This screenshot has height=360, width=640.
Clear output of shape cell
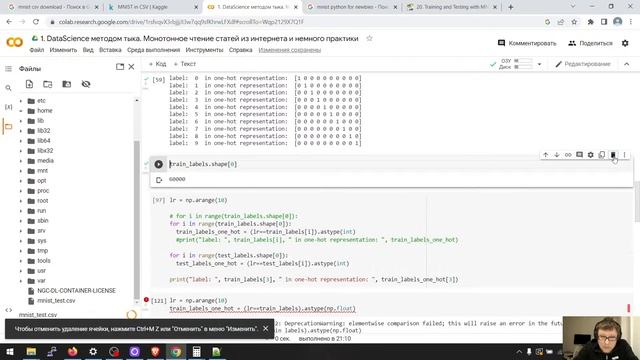[x=159, y=180]
